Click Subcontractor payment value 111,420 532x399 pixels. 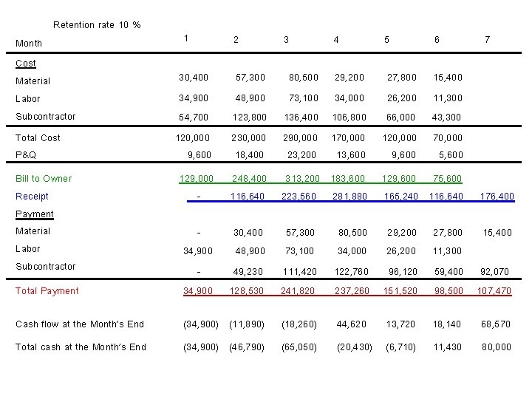[299, 272]
